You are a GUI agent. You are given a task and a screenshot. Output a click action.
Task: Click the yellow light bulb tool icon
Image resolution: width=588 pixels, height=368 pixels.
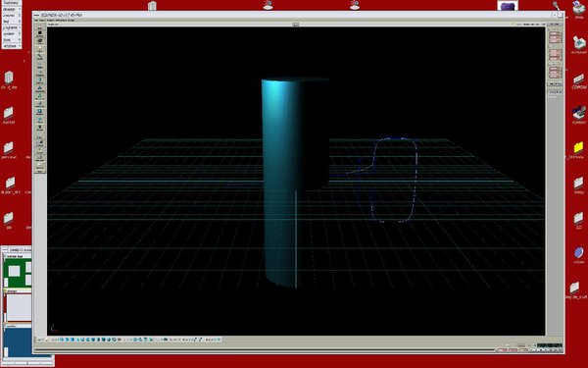tap(40, 48)
